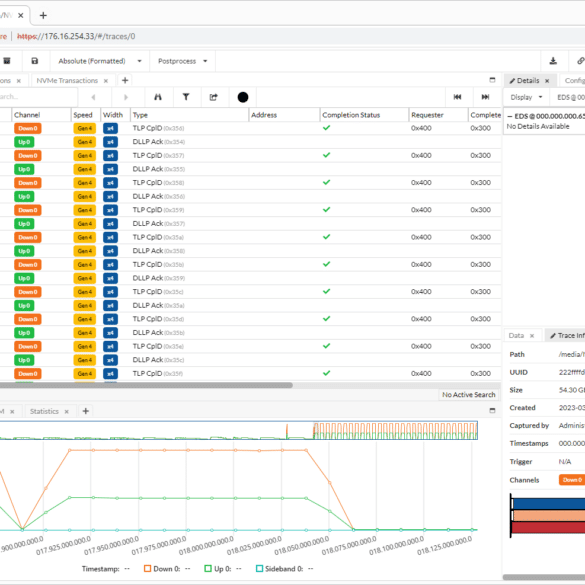
Task: Click the download icon in toolbar
Action: 553,61
